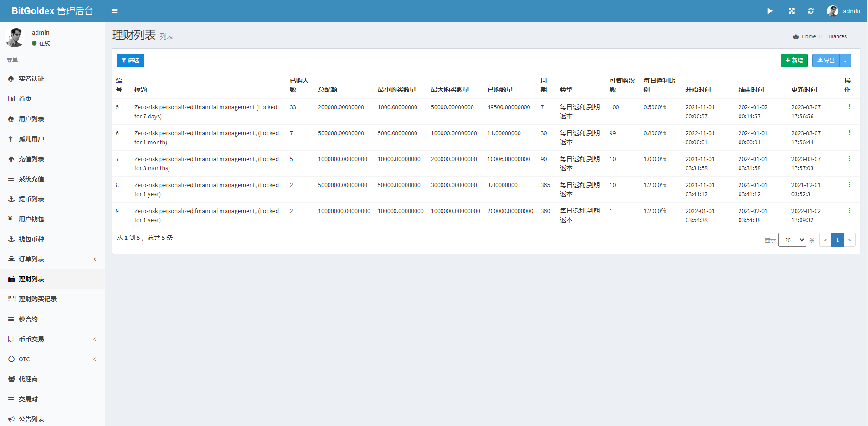Screen dimensions: 868x426
Task: Click the admin avatar in the top bar
Action: (x=832, y=11)
